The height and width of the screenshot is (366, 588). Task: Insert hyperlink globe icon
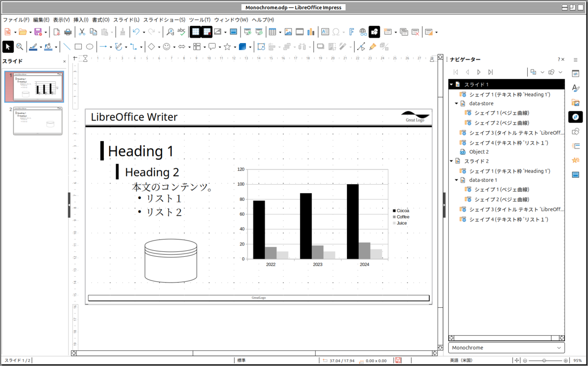pos(363,32)
